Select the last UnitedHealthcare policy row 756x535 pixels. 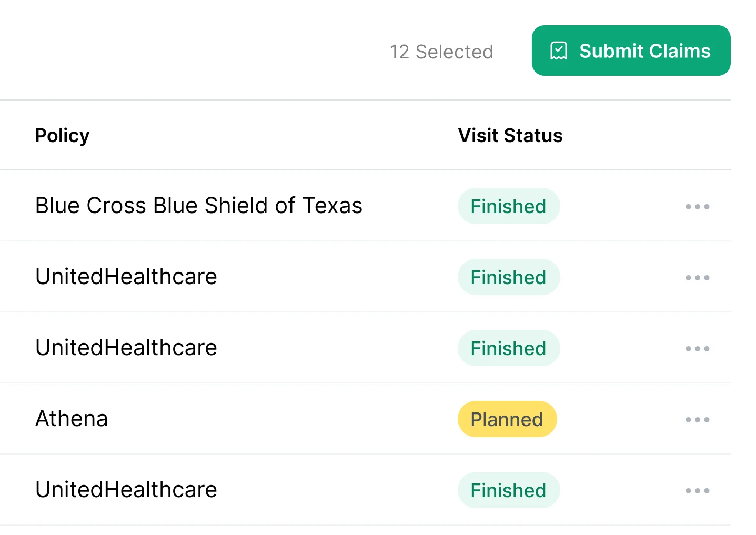126,490
